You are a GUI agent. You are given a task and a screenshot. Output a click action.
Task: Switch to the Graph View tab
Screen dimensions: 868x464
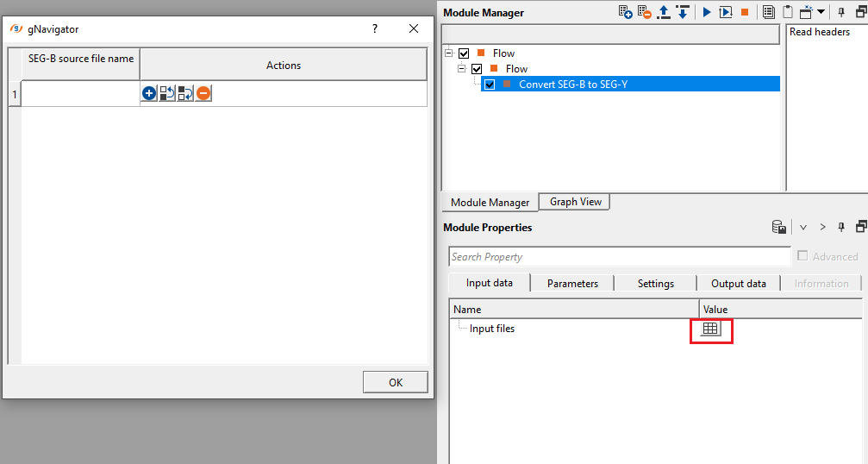(x=575, y=202)
